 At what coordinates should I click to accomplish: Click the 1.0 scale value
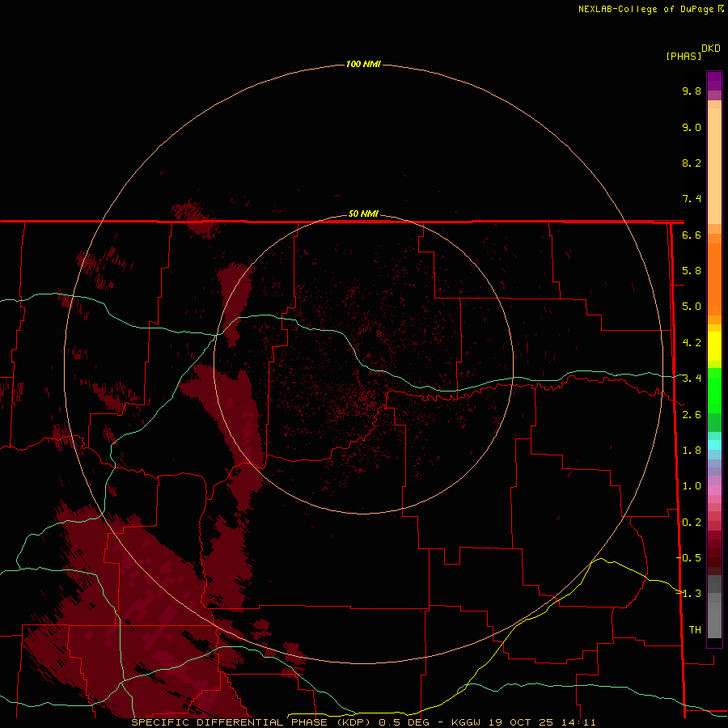tap(692, 487)
